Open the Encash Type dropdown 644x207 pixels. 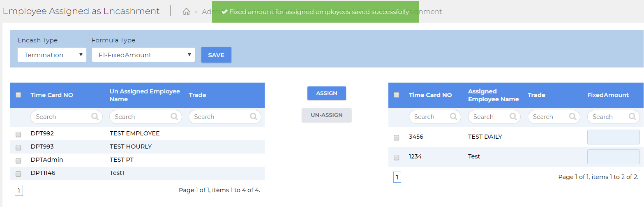[52, 55]
